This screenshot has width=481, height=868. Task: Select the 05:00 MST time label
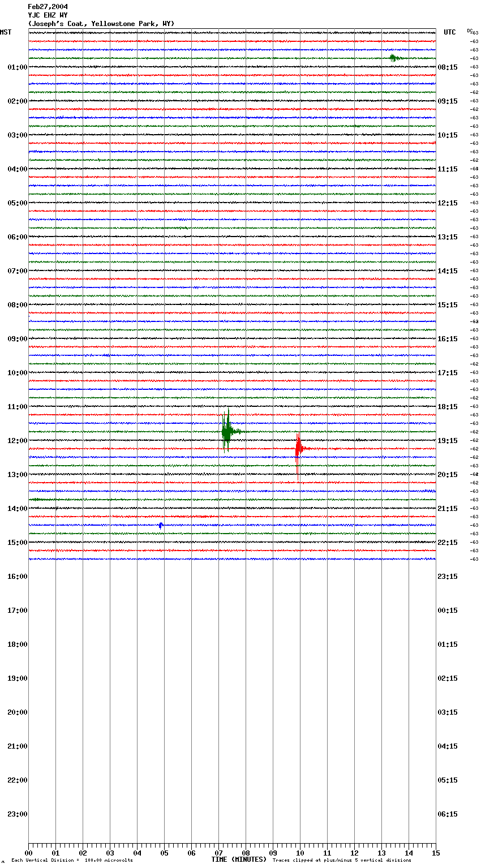[x=18, y=203]
